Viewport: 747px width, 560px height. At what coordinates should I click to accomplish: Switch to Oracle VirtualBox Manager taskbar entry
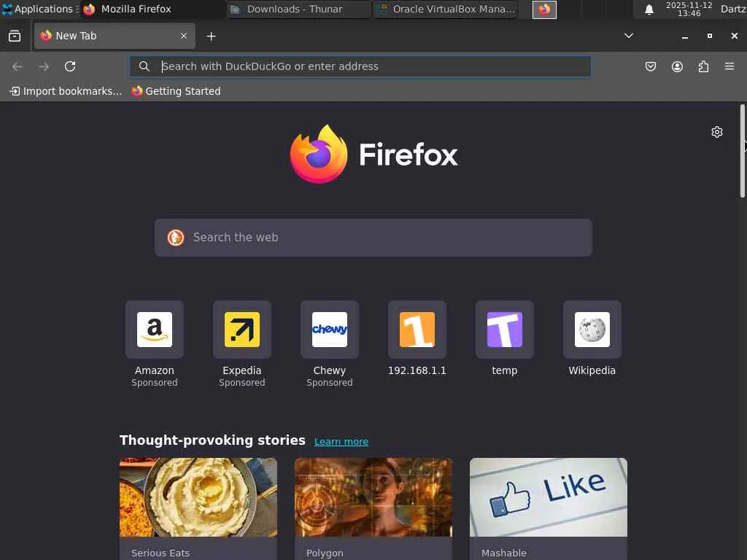(446, 9)
